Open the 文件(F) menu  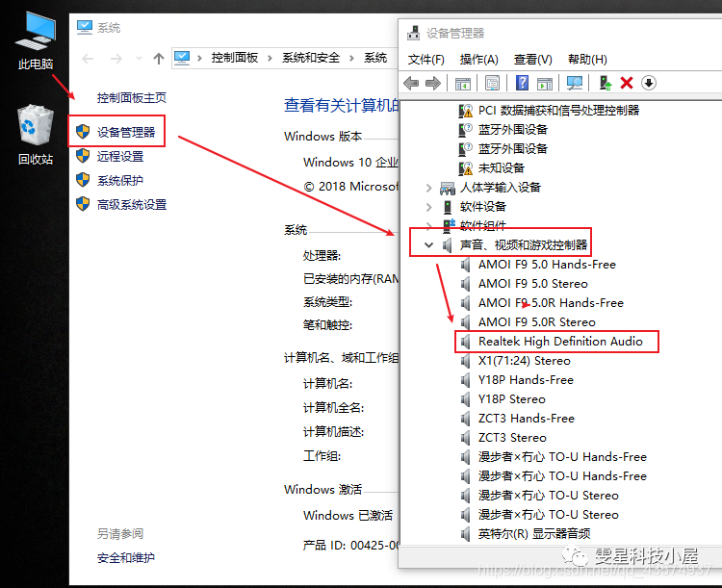(x=425, y=60)
